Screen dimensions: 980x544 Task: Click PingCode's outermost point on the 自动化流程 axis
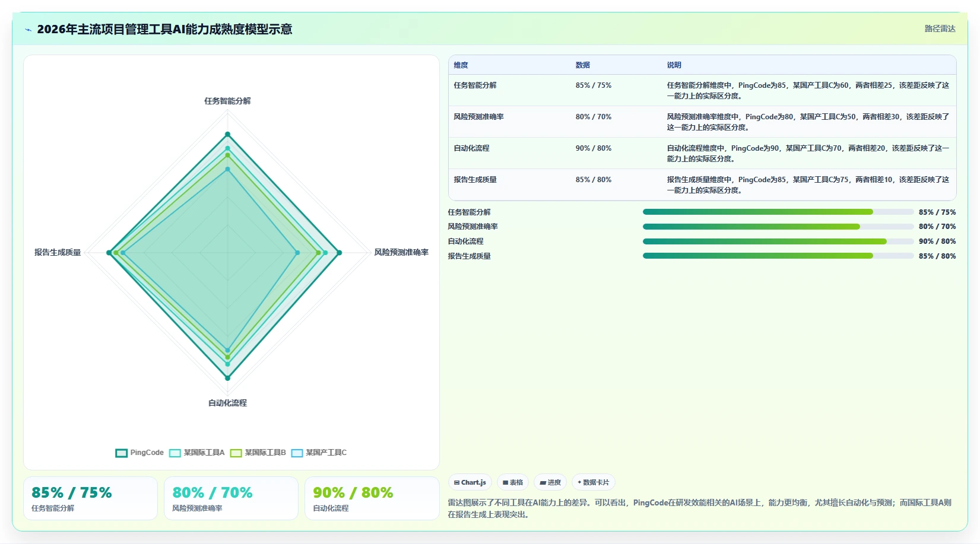click(227, 378)
